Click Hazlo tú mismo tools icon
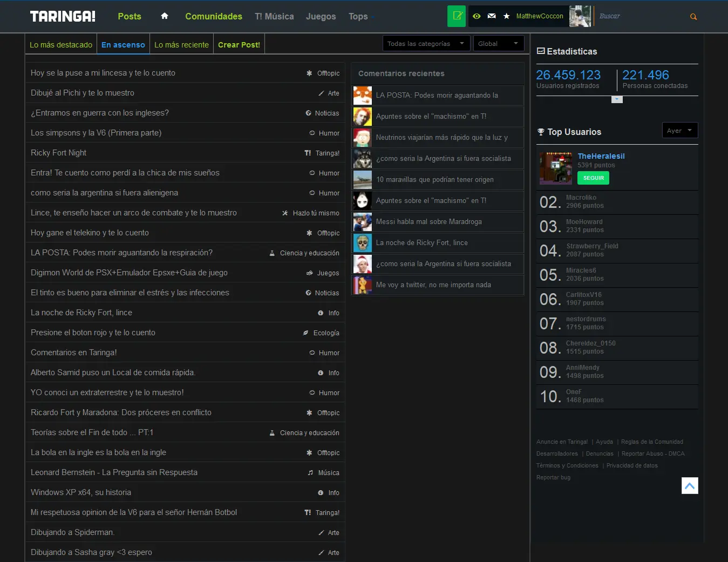Screen dimensions: 728x562 [x=285, y=213]
